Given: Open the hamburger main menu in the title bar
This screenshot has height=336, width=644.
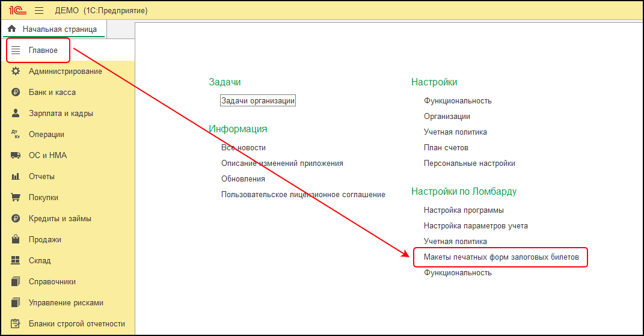Looking at the screenshot, I should (x=39, y=10).
